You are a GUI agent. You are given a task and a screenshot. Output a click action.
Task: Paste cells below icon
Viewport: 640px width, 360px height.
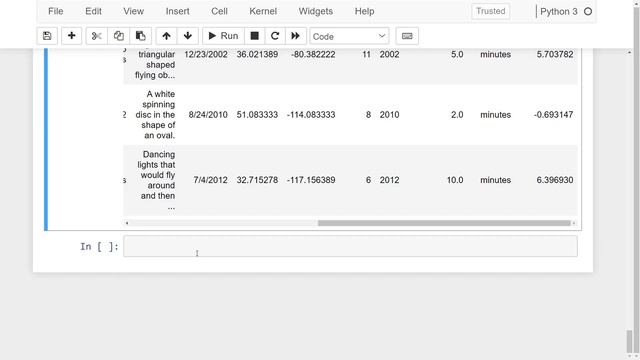pyautogui.click(x=140, y=36)
